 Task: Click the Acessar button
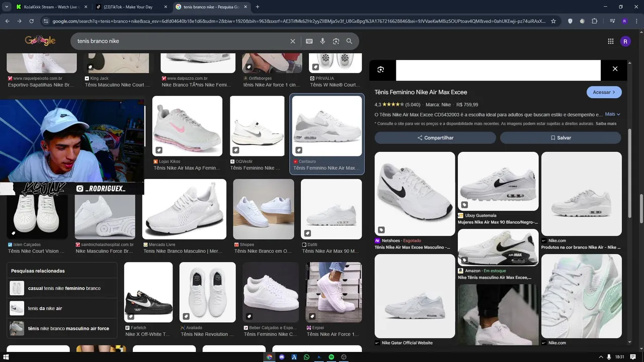(604, 93)
